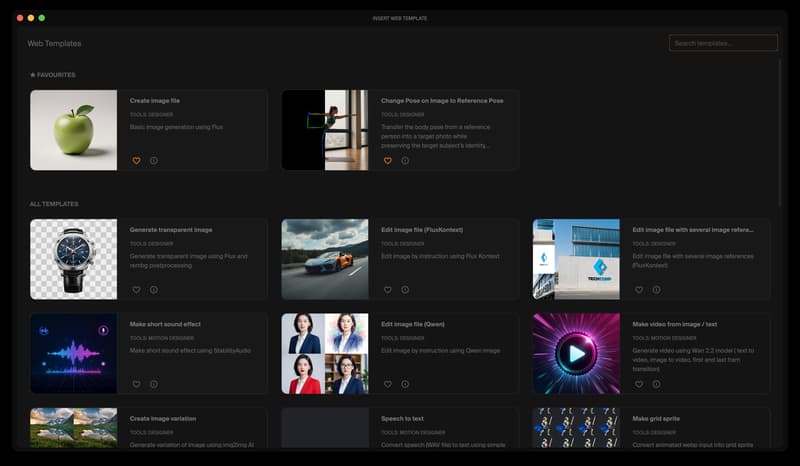Heart the Make video from image / text template
Screen dimensions: 800x466
pyautogui.click(x=639, y=383)
